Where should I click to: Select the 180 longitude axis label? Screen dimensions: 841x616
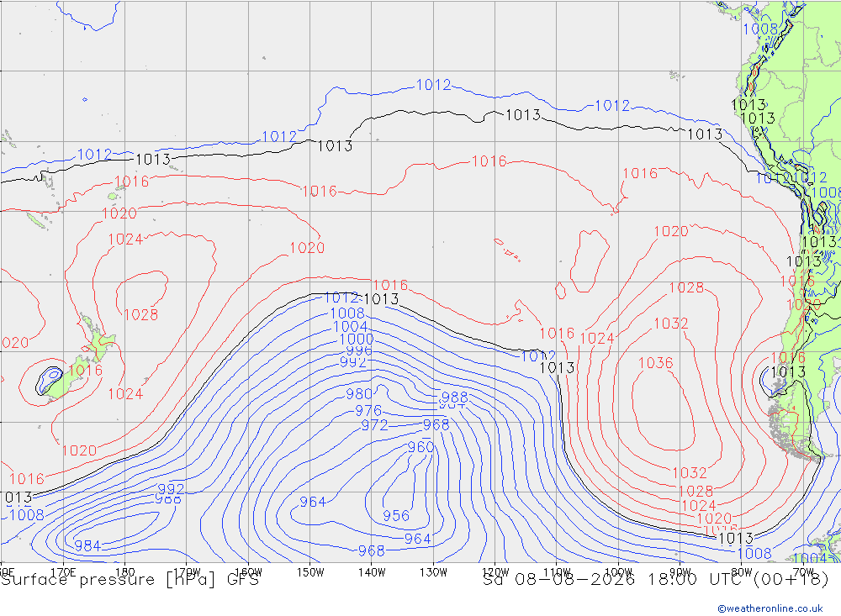tap(124, 572)
